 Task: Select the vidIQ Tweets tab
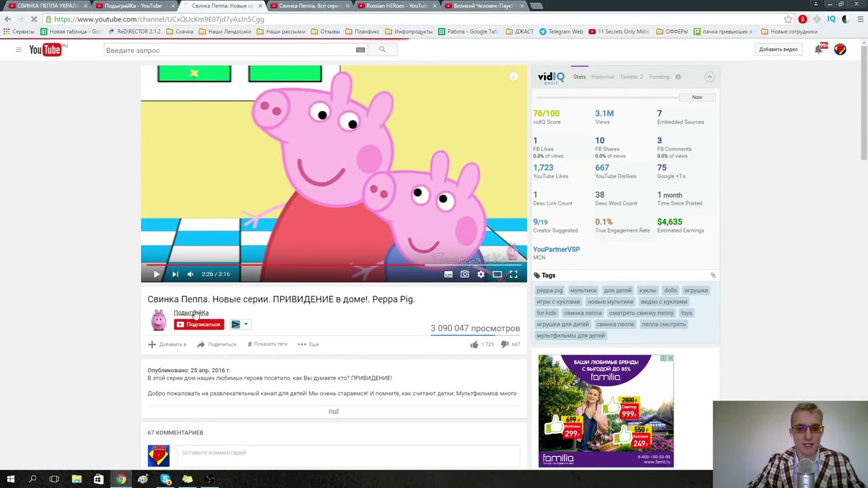[x=631, y=77]
